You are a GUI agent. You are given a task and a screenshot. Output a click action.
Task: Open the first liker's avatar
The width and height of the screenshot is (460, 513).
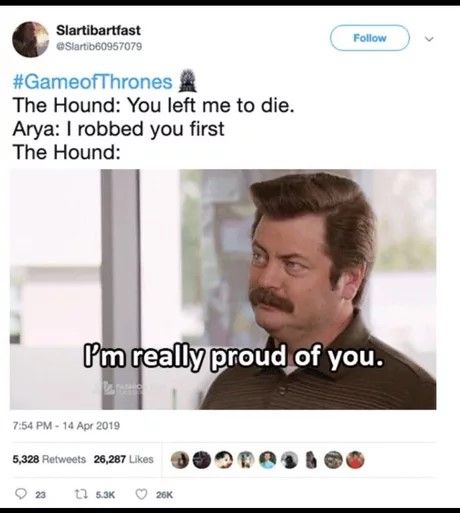[x=180, y=460]
